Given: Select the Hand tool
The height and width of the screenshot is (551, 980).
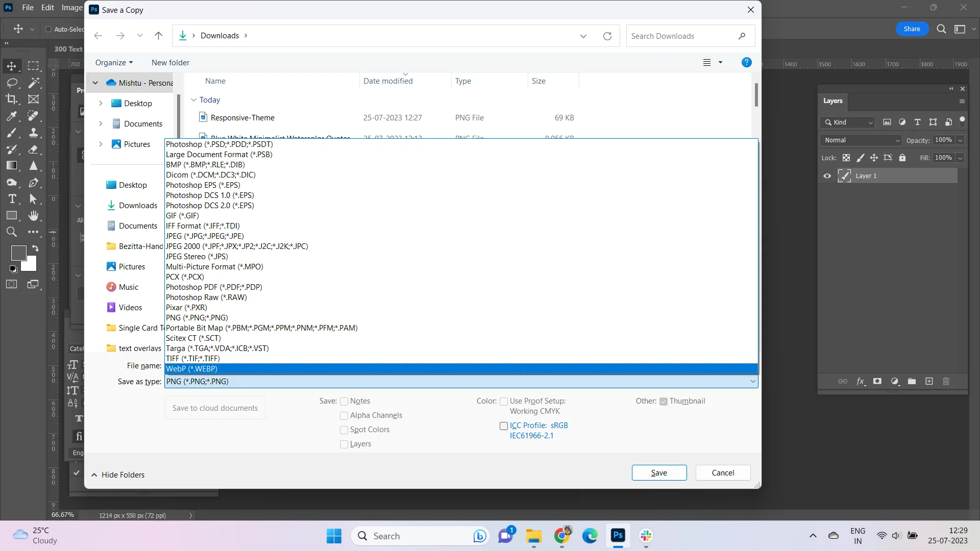Looking at the screenshot, I should (33, 215).
